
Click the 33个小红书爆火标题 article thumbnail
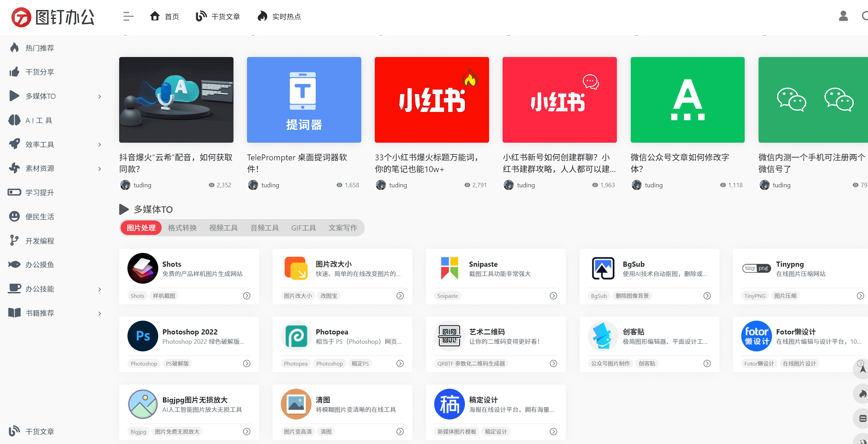click(x=431, y=100)
